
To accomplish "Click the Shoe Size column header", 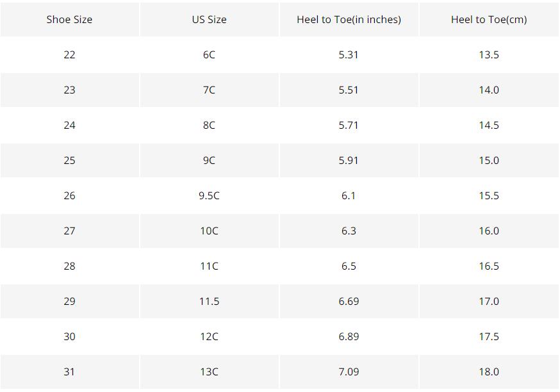I will (69, 19).
